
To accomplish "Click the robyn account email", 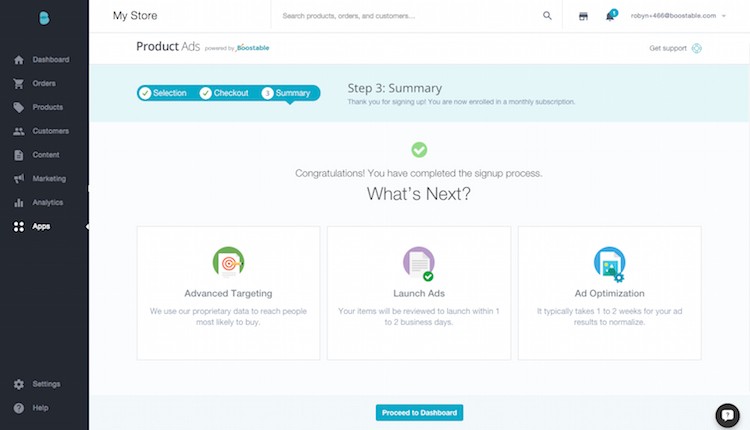I will click(673, 16).
